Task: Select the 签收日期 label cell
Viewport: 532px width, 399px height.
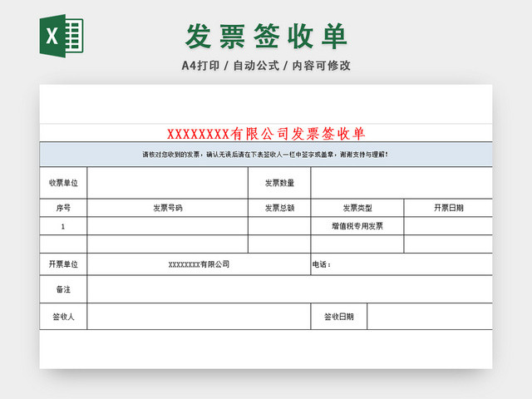Action: click(339, 317)
